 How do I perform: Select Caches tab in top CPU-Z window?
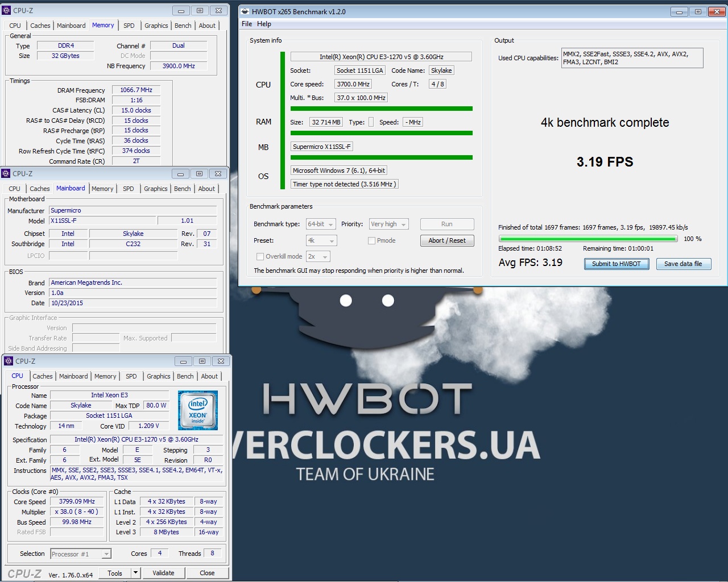click(x=40, y=26)
